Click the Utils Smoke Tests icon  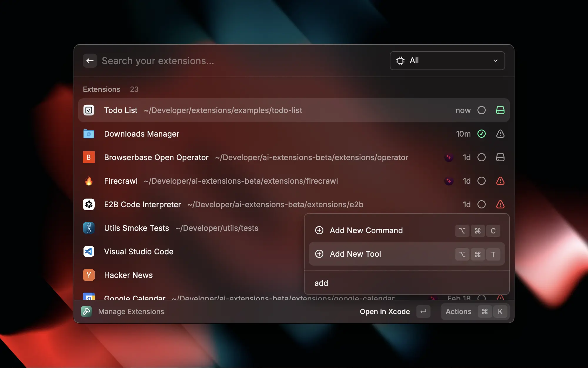point(89,228)
